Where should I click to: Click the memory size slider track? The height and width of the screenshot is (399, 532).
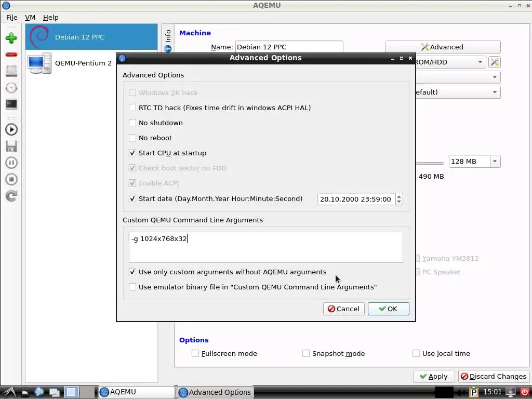[430, 163]
